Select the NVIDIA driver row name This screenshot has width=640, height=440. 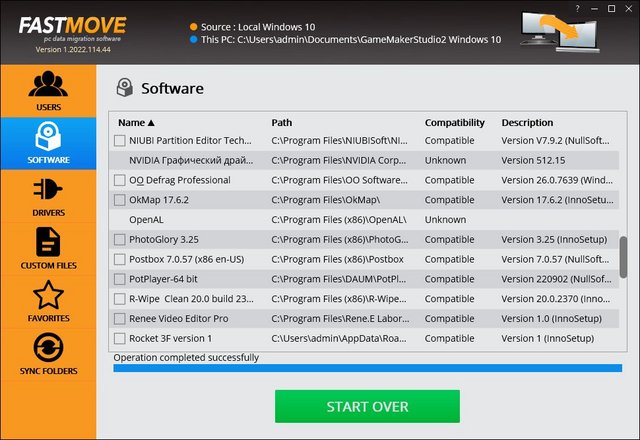pos(191,160)
